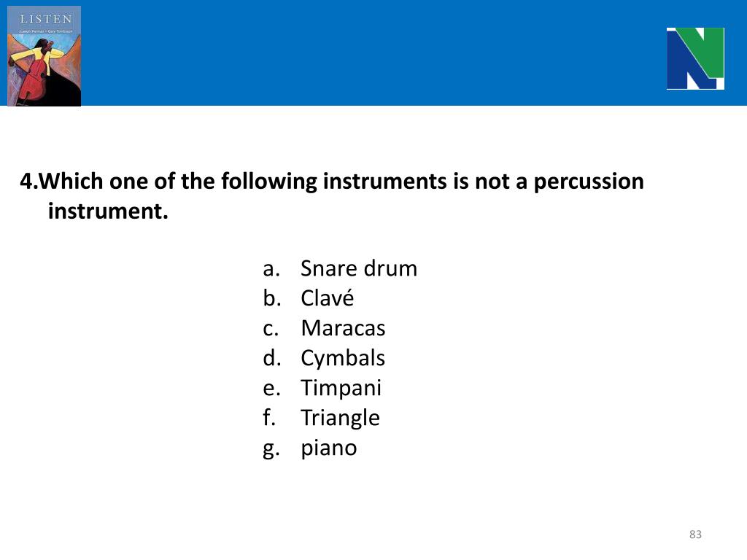Select the 'Clavé' answer option
This screenshot has width=747, height=560.
[327, 298]
